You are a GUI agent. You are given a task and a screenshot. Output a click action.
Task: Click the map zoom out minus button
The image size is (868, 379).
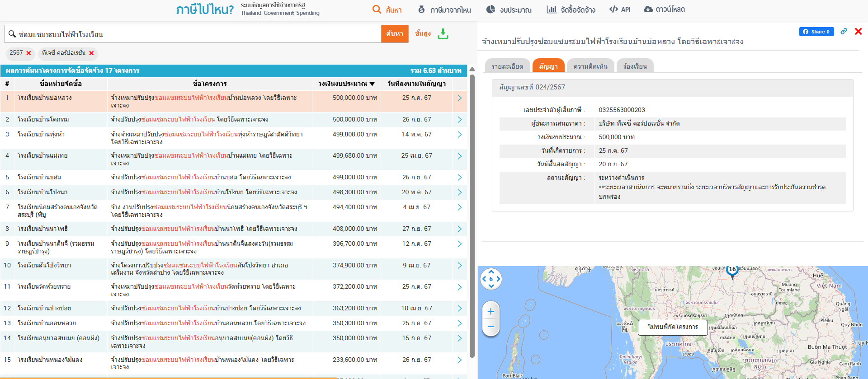491,327
